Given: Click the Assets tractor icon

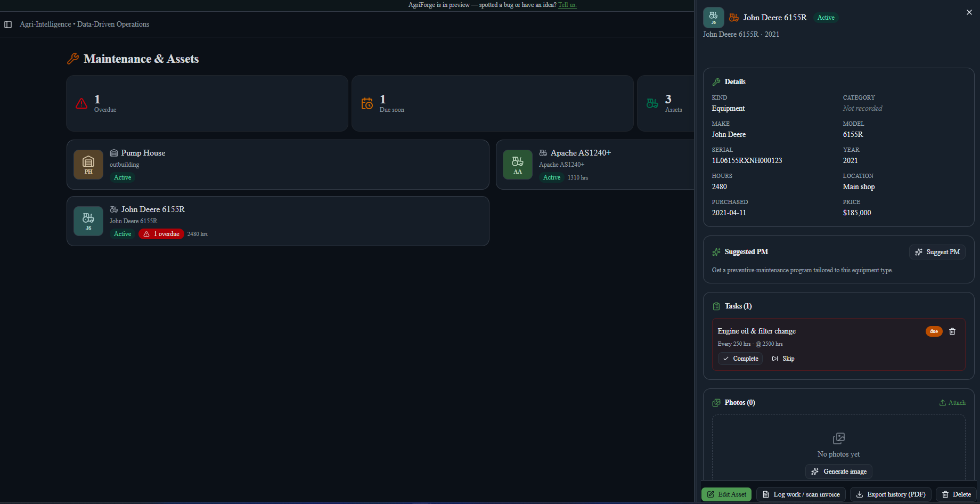Looking at the screenshot, I should click(x=652, y=103).
